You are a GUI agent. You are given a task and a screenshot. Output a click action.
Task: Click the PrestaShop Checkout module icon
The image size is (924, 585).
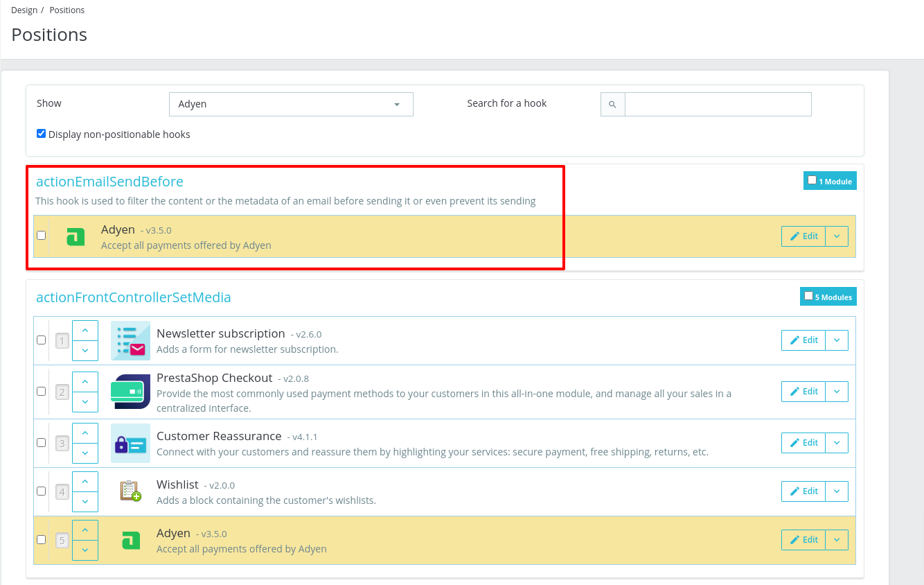130,392
